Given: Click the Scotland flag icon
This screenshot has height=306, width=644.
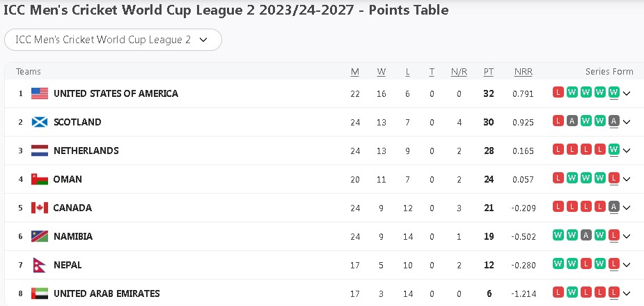Looking at the screenshot, I should 40,122.
